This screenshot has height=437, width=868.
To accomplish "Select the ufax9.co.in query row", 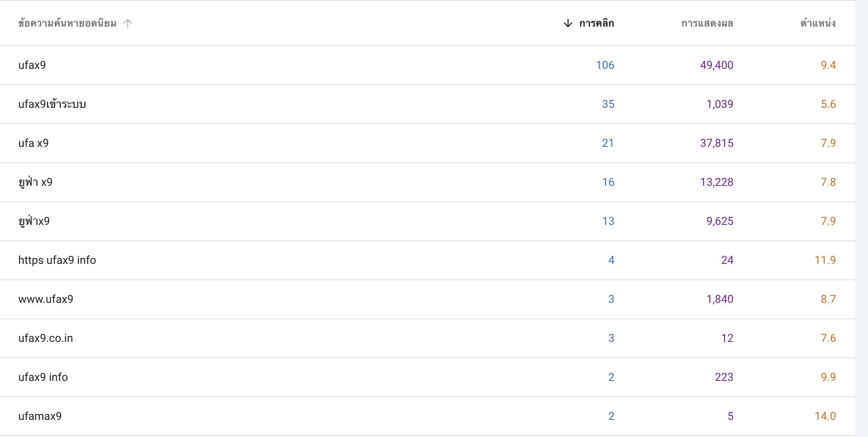I will [428, 338].
